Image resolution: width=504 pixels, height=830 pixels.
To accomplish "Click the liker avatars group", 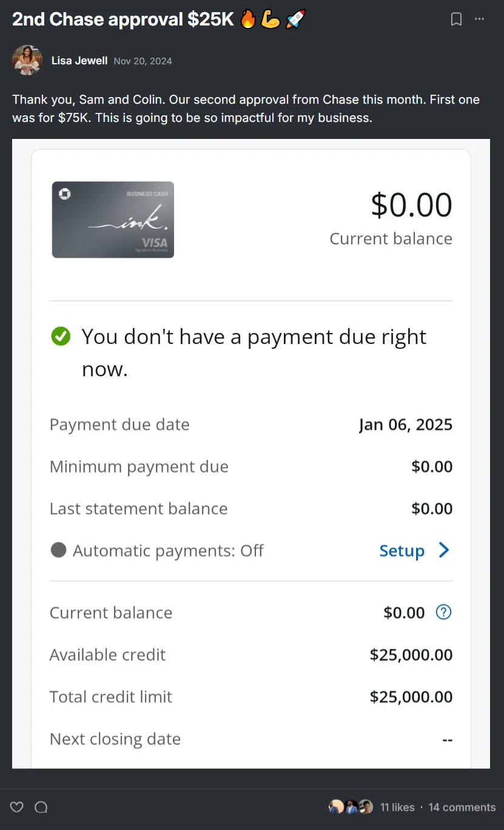I will pos(351,807).
